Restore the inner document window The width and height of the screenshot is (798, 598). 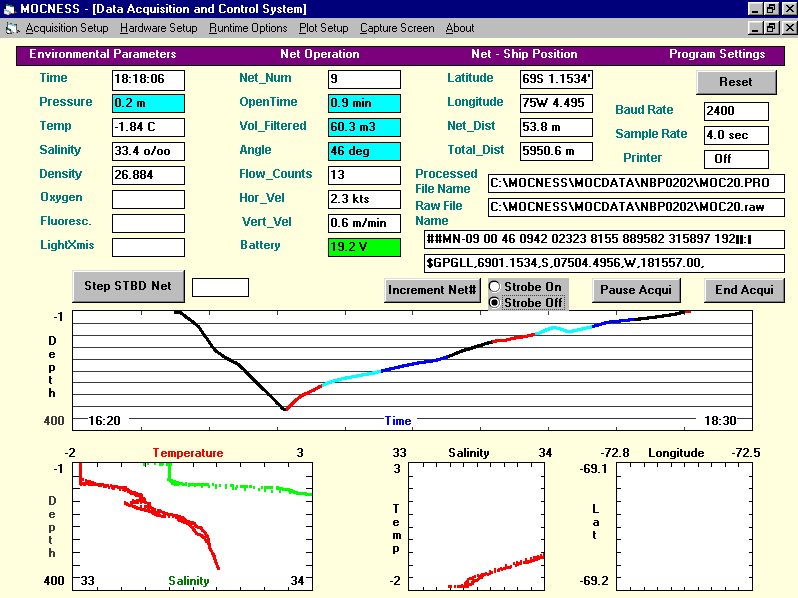[x=773, y=28]
